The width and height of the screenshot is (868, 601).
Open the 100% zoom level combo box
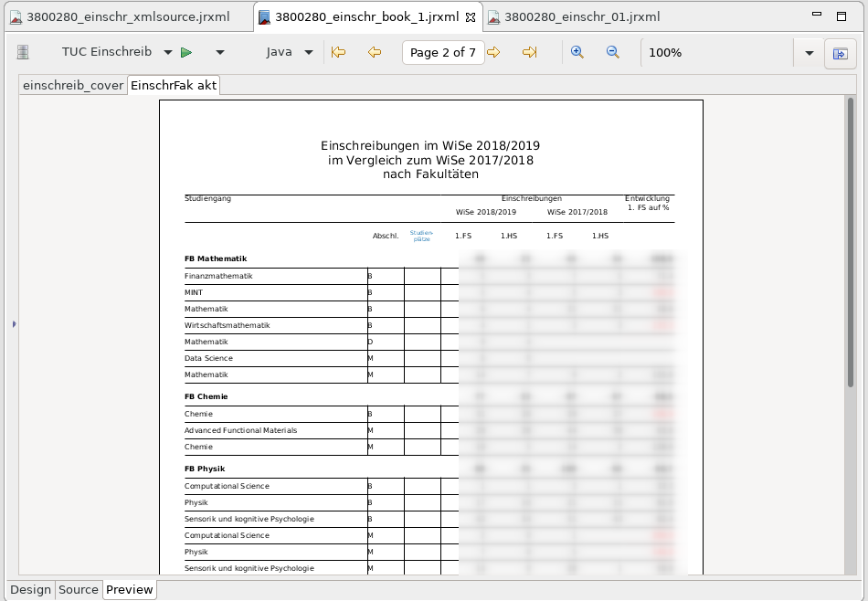pos(717,53)
